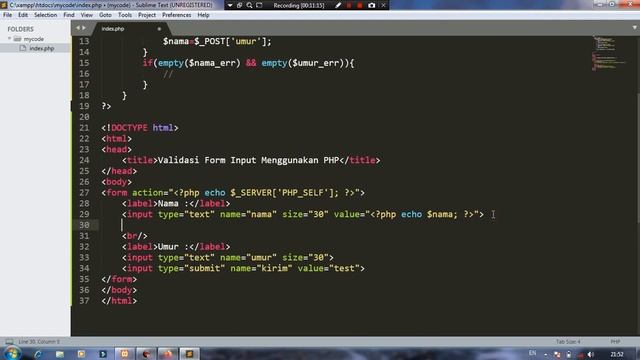
Task: Click the Line 30, Column status text
Action: (39, 342)
